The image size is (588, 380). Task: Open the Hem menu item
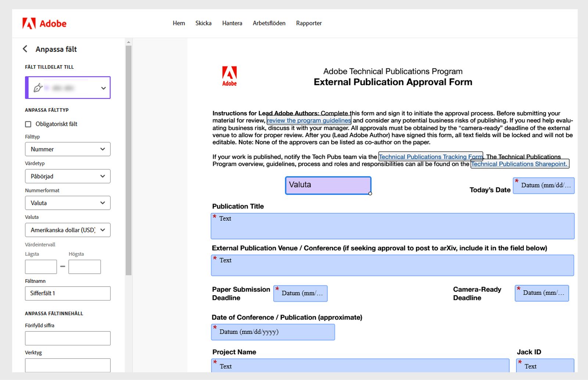click(x=179, y=23)
